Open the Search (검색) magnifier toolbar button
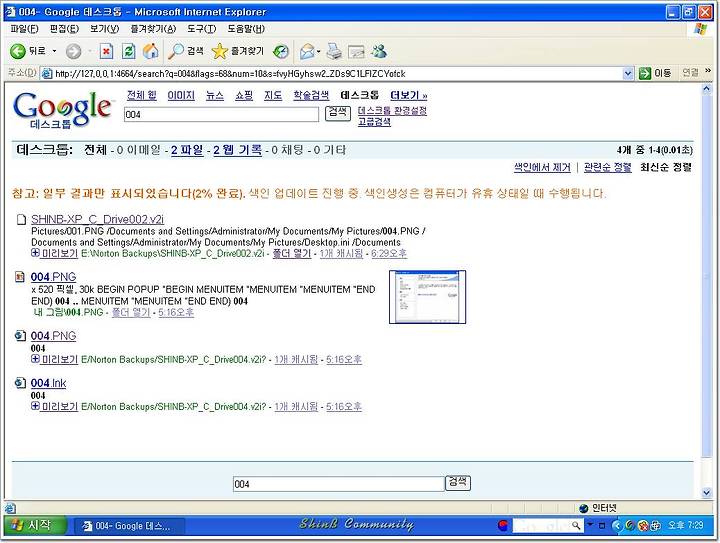Image resolution: width=720 pixels, height=543 pixels. (186, 51)
